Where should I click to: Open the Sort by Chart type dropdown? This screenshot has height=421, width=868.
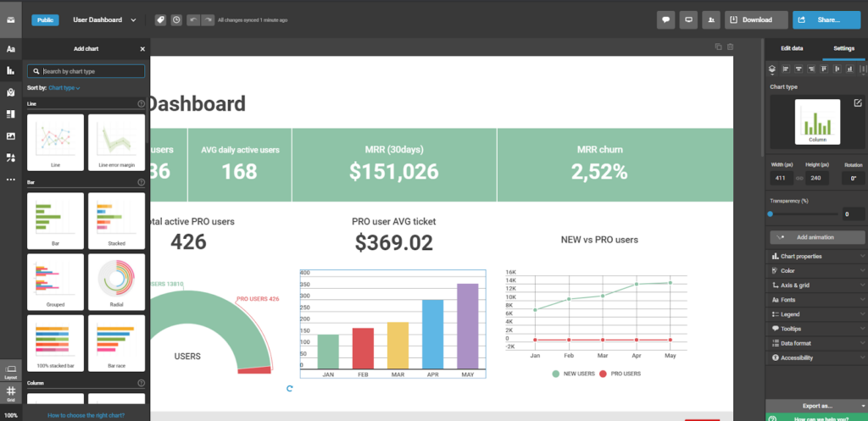tap(64, 87)
